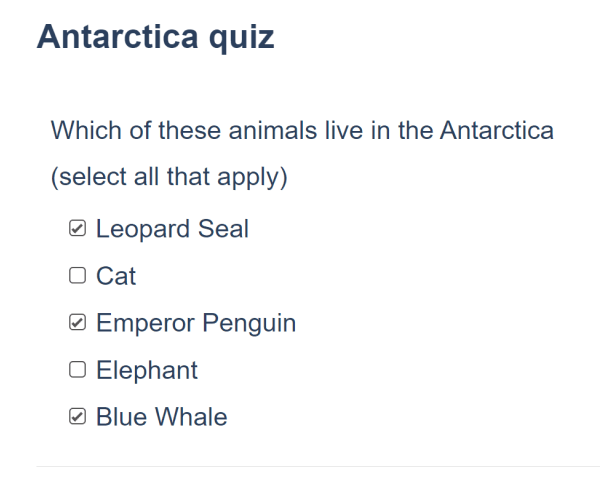Click the select all that apply hint
This screenshot has height=500, width=600.
coord(169,177)
